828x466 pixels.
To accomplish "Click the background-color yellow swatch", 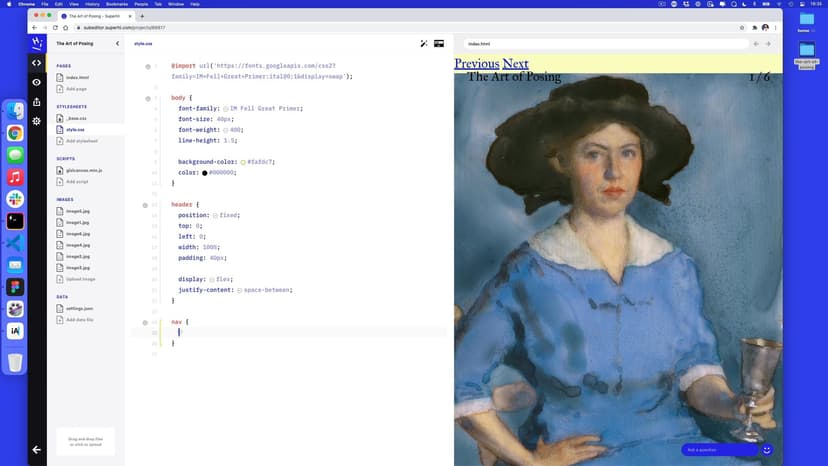I will pyautogui.click(x=243, y=161).
